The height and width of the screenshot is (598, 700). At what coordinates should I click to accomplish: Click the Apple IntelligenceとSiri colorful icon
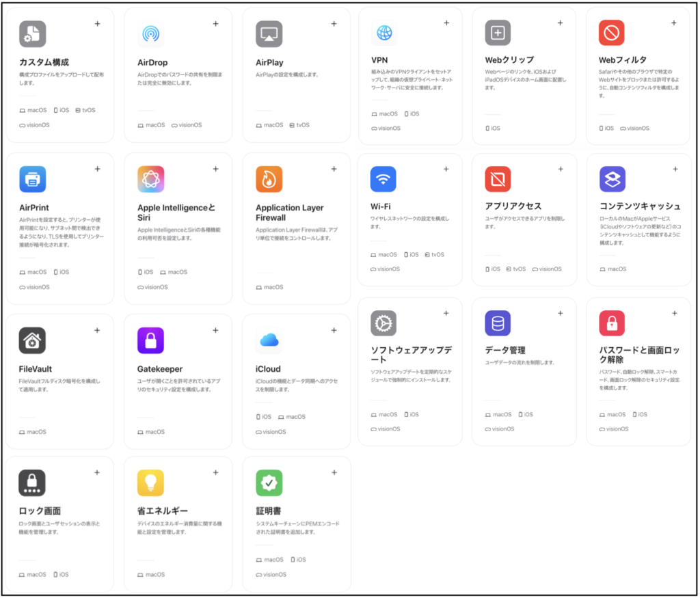pyautogui.click(x=151, y=179)
